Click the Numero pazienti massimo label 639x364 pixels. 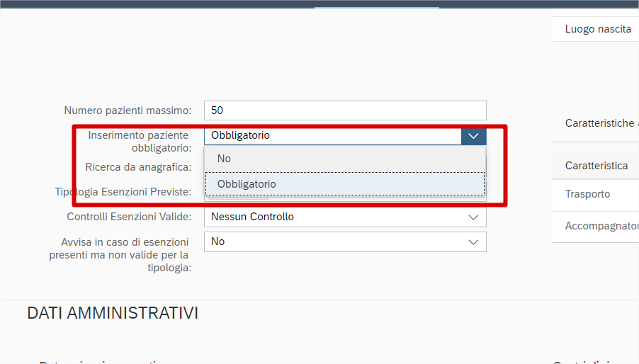(x=128, y=110)
